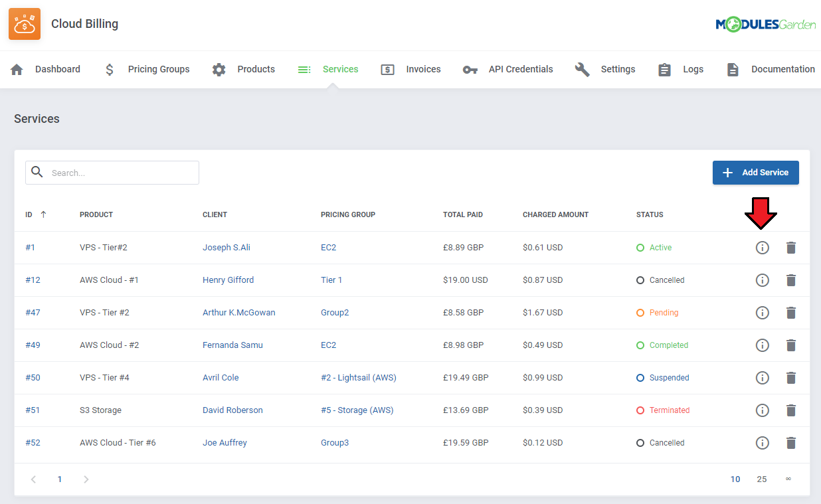Screen dimensions: 821x504
Task: Go to next page arrow
Action: click(x=86, y=479)
